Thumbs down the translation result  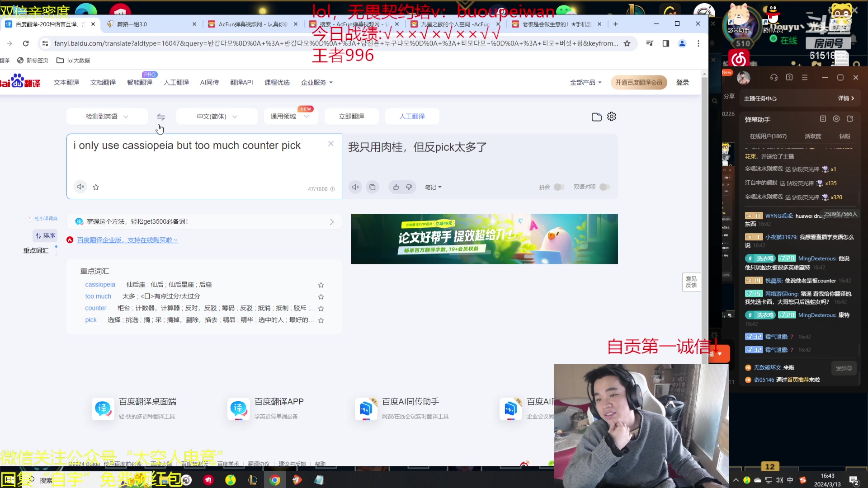pyautogui.click(x=409, y=187)
